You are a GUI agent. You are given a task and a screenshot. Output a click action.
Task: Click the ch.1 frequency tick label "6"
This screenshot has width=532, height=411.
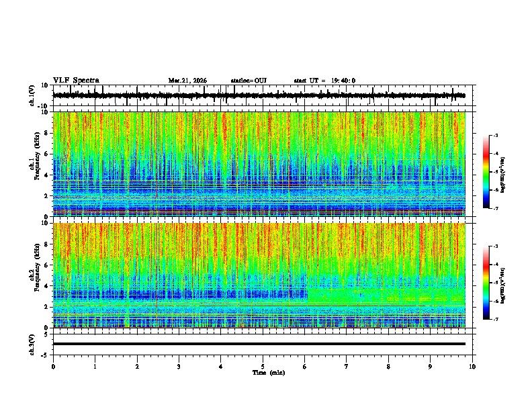[47, 154]
